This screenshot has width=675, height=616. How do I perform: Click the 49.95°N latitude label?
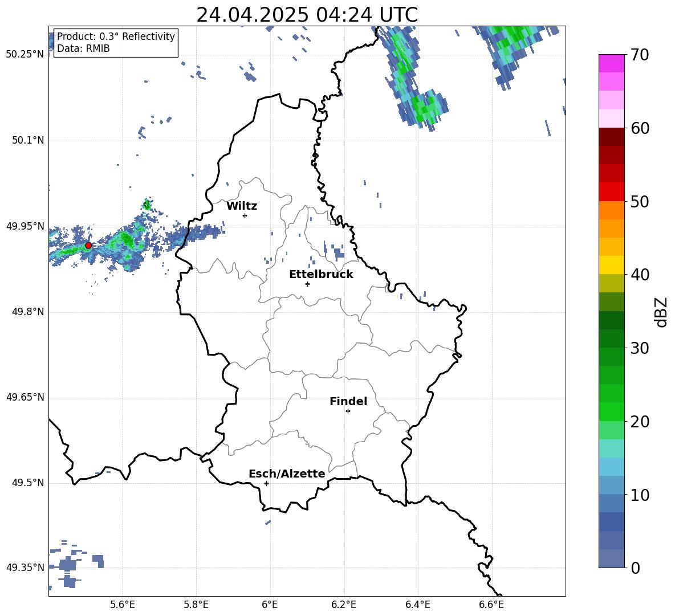pyautogui.click(x=25, y=226)
